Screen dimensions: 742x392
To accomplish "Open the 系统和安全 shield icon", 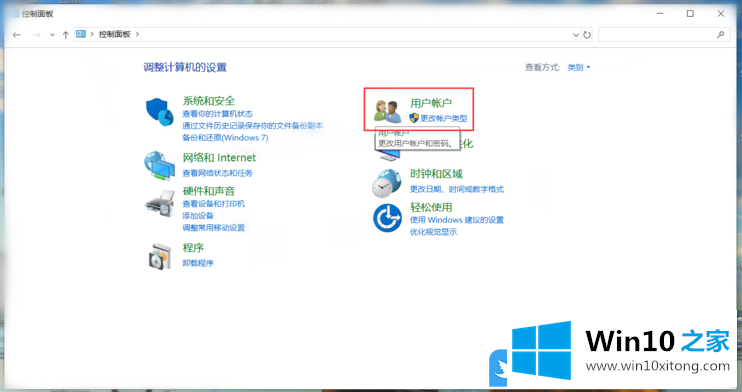I will pyautogui.click(x=159, y=112).
